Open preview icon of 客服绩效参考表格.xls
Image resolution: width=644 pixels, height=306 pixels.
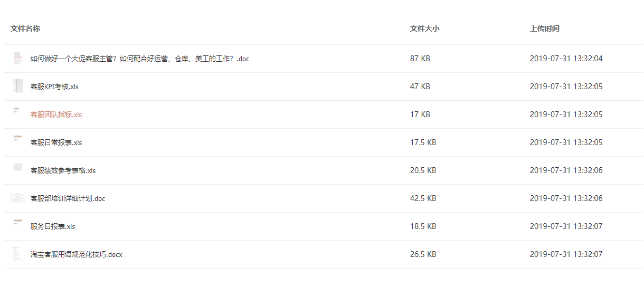click(x=17, y=167)
